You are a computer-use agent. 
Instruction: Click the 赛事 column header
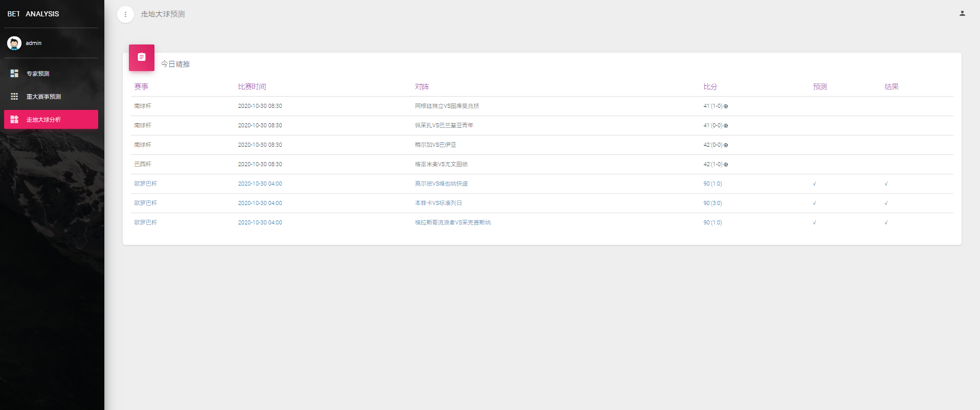click(141, 87)
